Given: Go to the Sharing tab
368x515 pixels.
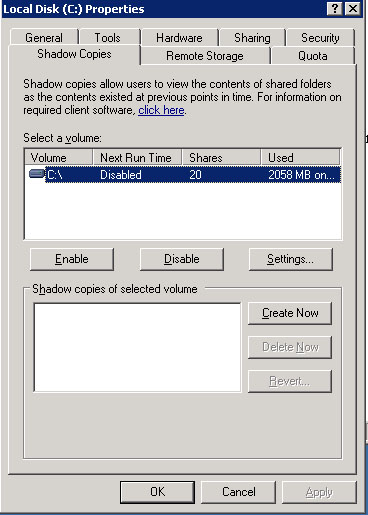Looking at the screenshot, I should click(x=252, y=37).
